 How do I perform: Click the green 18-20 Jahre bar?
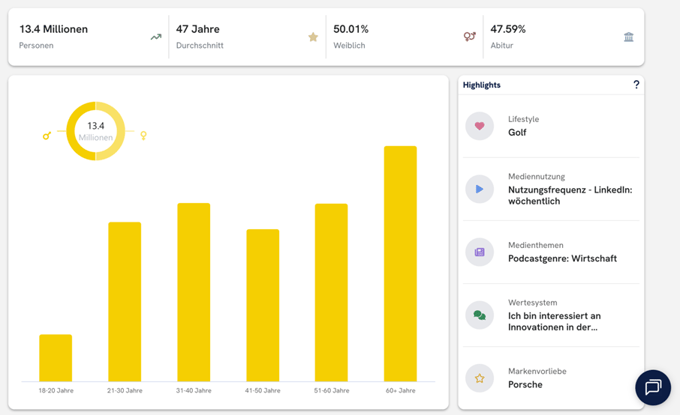[x=56, y=357]
